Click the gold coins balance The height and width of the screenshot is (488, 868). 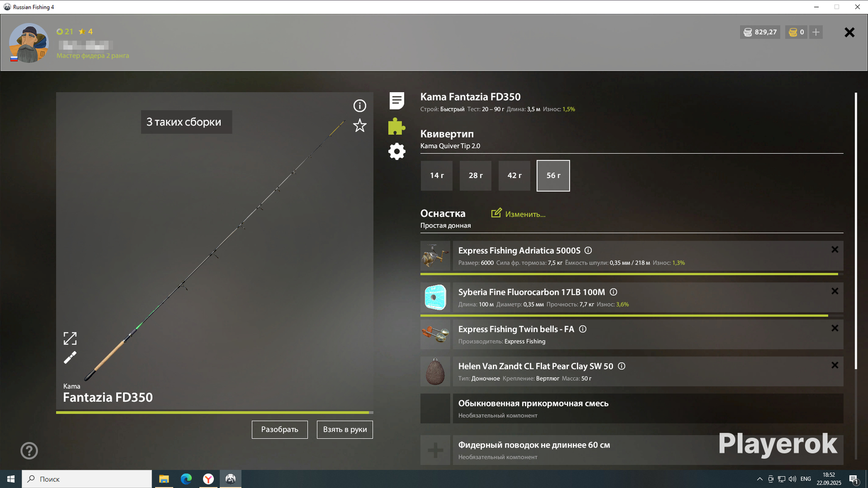click(x=796, y=32)
